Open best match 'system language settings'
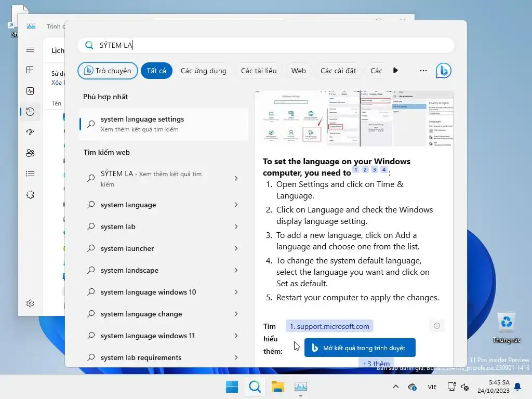The width and height of the screenshot is (532, 399). point(164,124)
